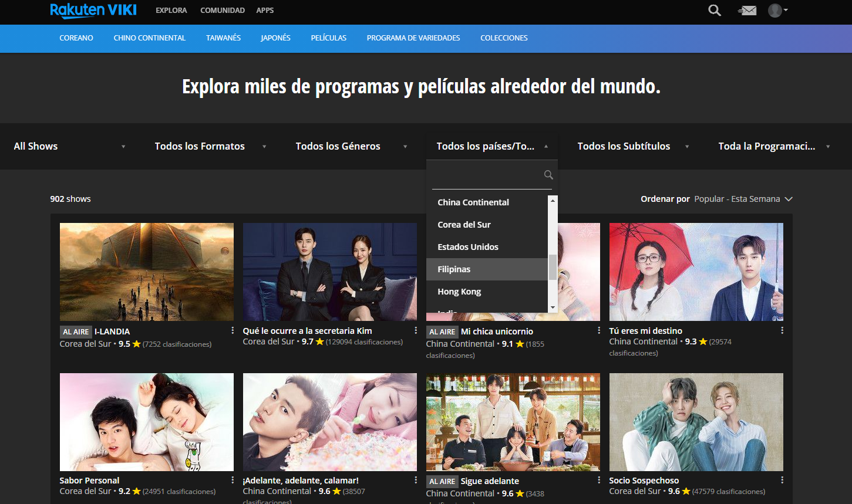Go to the COREANO category tab

(76, 38)
